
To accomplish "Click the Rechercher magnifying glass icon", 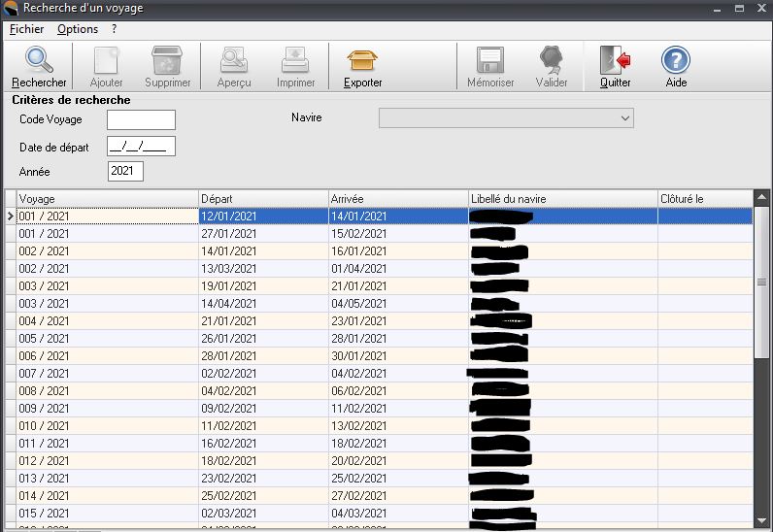I will point(39,61).
